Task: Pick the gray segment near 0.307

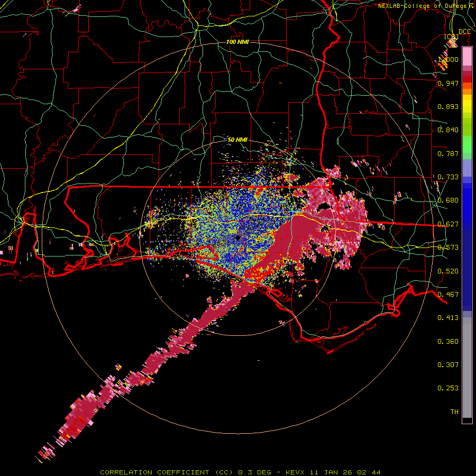Action: point(467,368)
